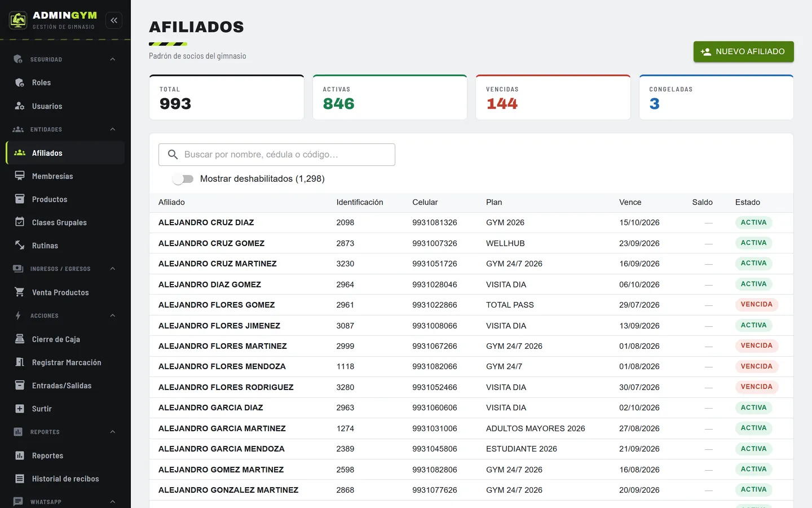Image resolution: width=812 pixels, height=508 pixels.
Task: Collapse the Seguridad section chevron
Action: [x=113, y=59]
